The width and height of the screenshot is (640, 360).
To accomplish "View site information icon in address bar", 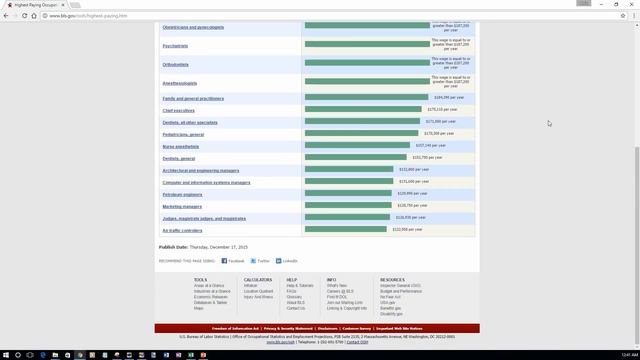I will tap(45, 16).
